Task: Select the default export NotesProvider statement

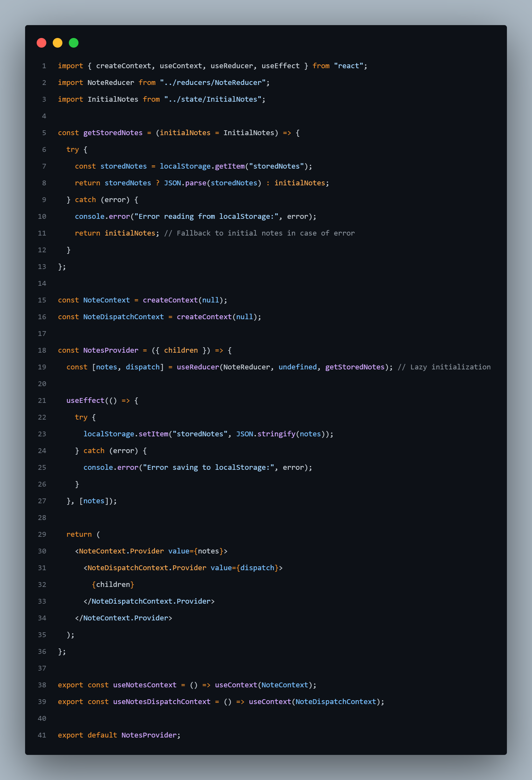Action: tap(119, 735)
